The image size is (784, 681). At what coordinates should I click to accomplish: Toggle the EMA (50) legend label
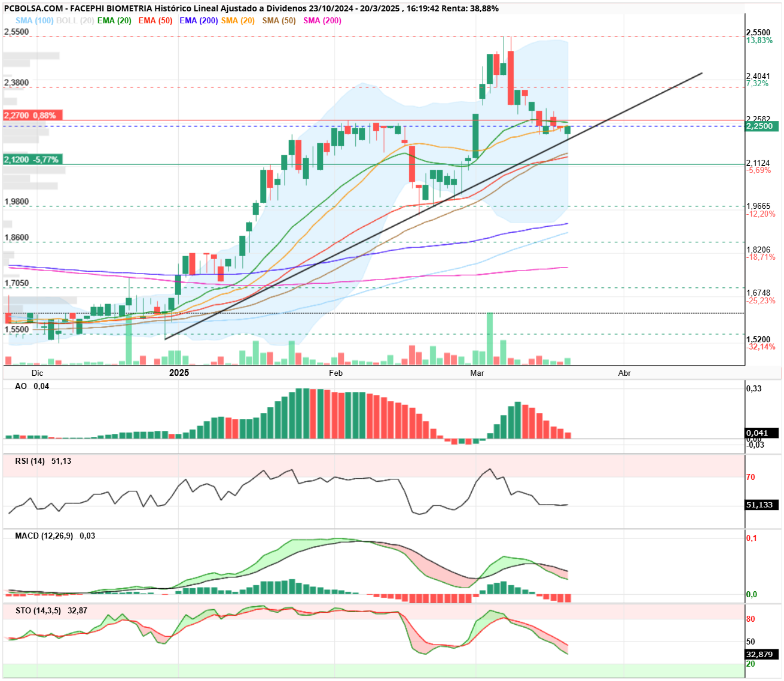(155, 20)
